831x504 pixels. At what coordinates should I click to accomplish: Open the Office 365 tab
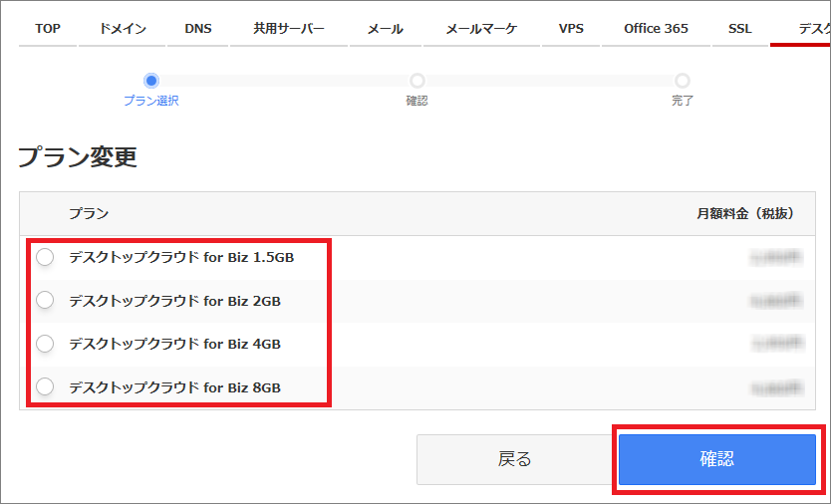656,29
